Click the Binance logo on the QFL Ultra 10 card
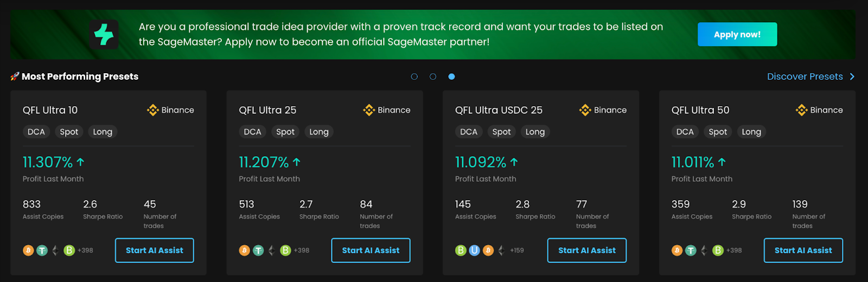 [x=152, y=110]
